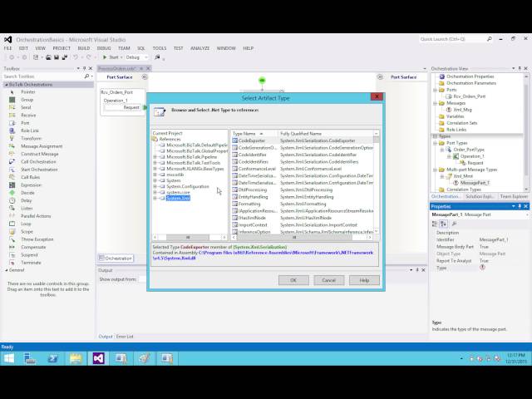This screenshot has width=532, height=399.
Task: Click the Start debugging play button
Action: tap(105, 57)
